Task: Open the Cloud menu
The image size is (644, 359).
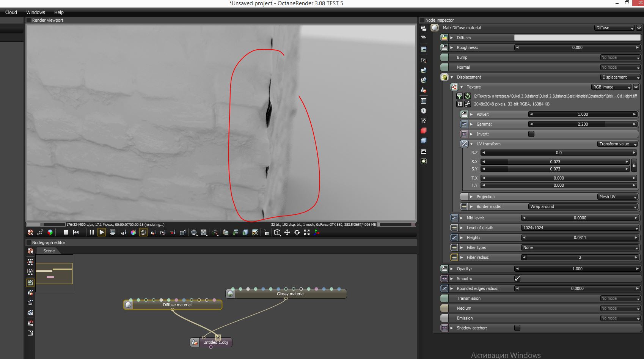Action: coord(11,13)
